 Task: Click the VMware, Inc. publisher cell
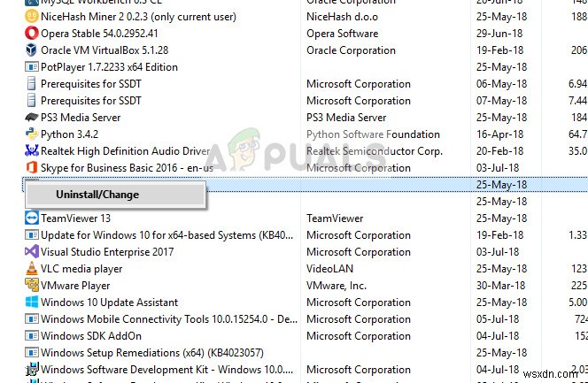click(337, 286)
